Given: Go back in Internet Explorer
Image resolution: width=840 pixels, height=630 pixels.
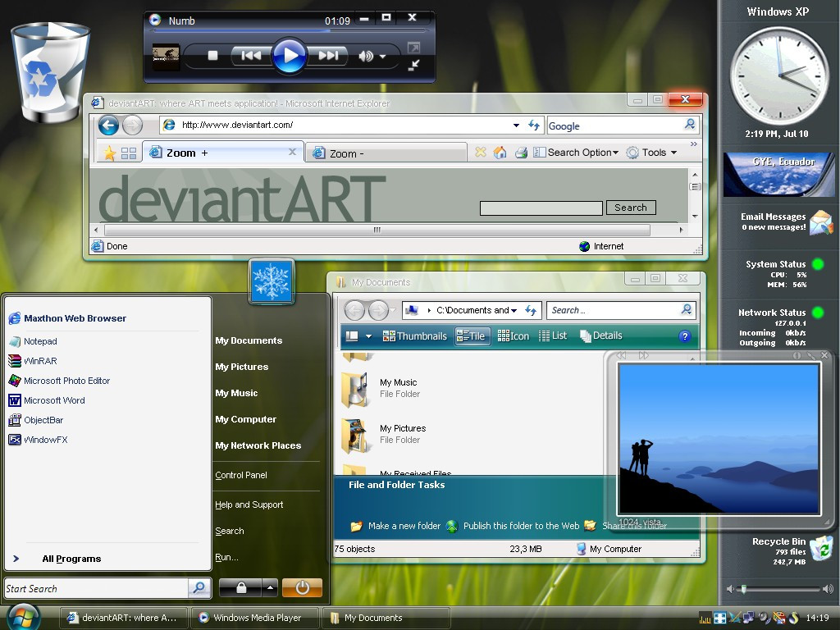Looking at the screenshot, I should 108,126.
